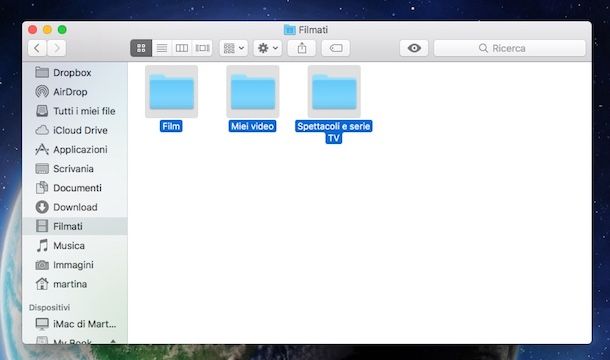Click the Film folder name label

pos(171,126)
